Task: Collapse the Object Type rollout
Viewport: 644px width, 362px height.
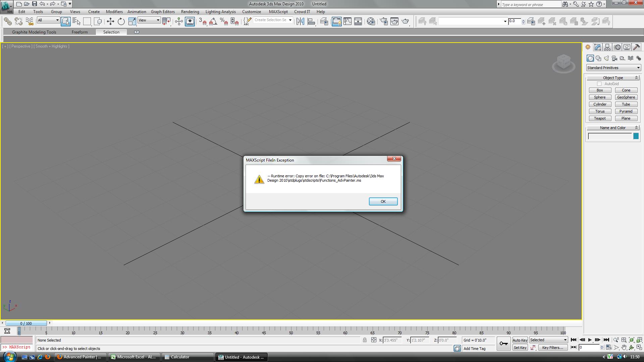Action: point(613,78)
